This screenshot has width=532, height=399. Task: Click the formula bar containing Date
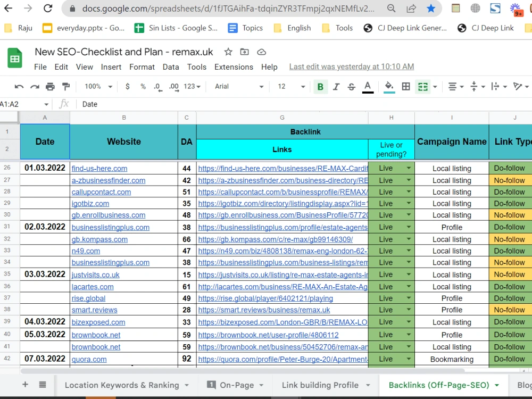305,104
